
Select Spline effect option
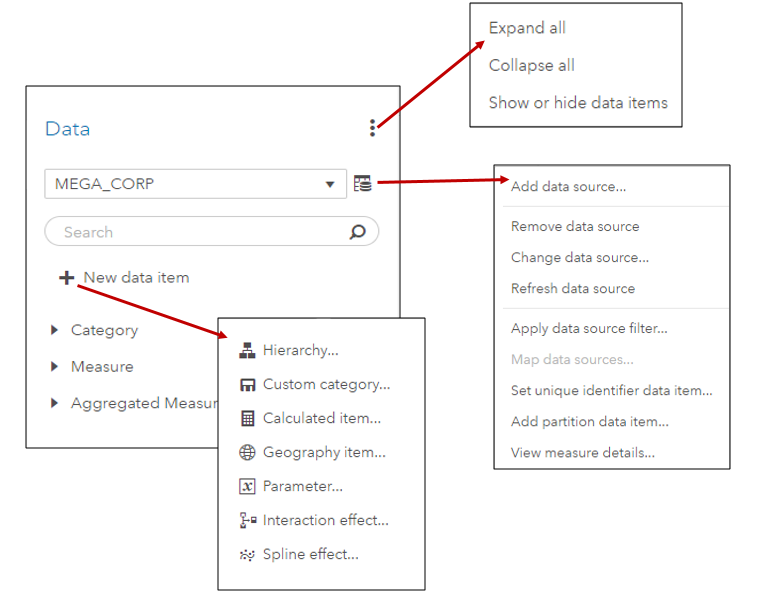309,554
